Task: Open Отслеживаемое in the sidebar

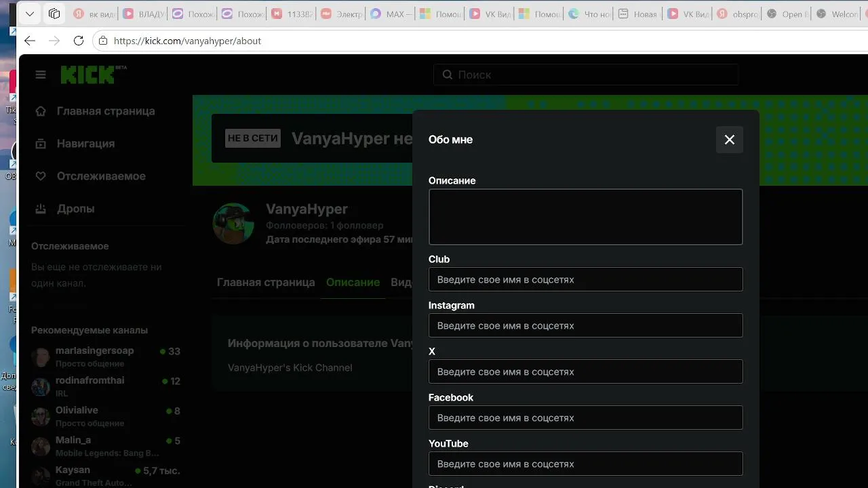Action: click(x=102, y=176)
